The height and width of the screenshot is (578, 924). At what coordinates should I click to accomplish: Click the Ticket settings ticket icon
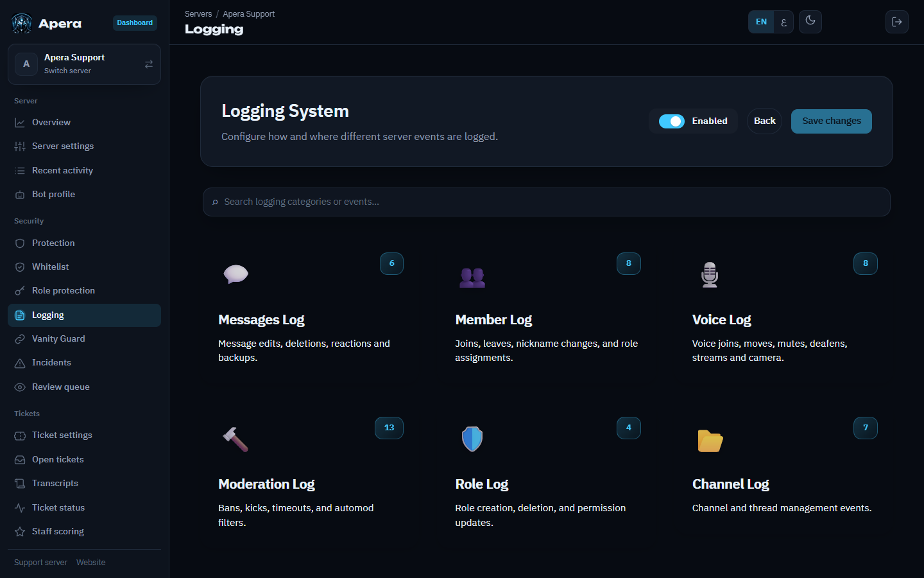(x=20, y=435)
